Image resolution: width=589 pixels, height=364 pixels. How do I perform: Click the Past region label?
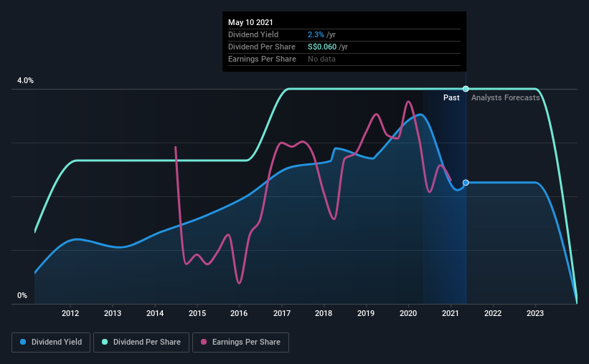click(x=451, y=97)
